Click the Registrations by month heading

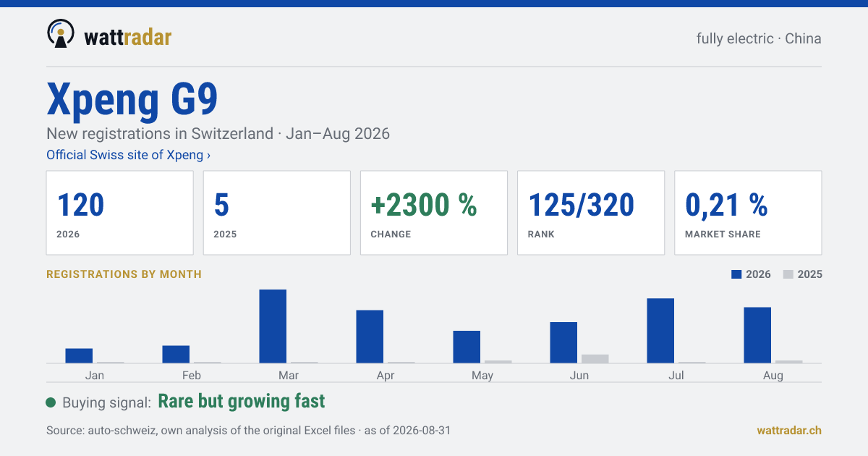pos(124,274)
